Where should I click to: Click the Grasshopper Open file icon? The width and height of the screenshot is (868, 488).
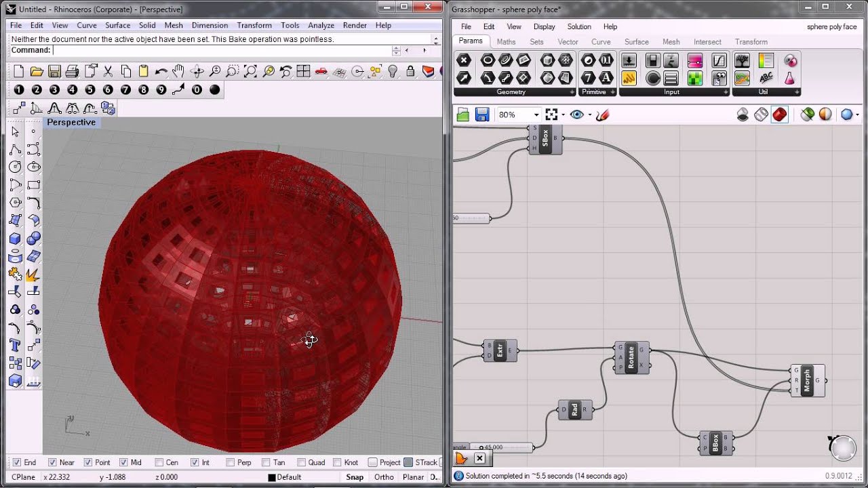(463, 115)
